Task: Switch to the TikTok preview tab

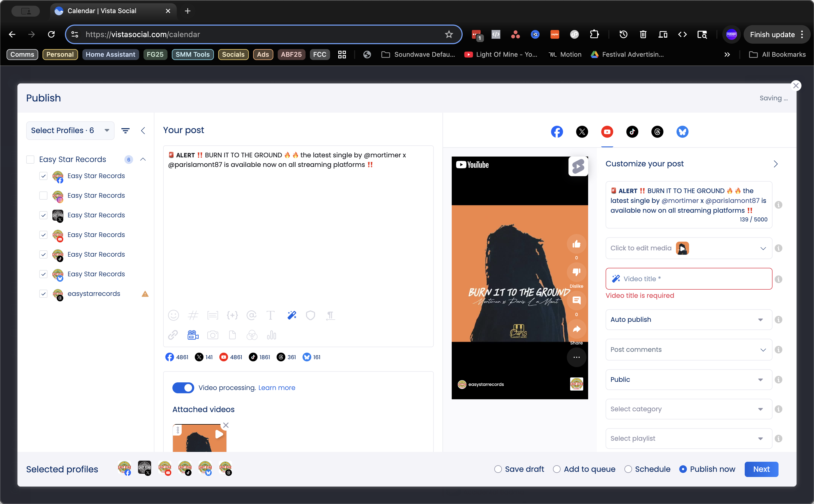Action: pyautogui.click(x=632, y=132)
